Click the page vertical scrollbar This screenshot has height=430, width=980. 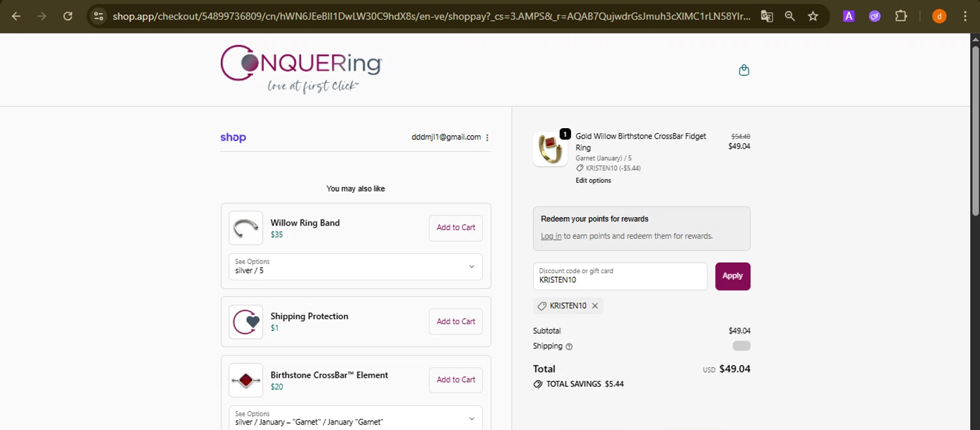(975, 131)
